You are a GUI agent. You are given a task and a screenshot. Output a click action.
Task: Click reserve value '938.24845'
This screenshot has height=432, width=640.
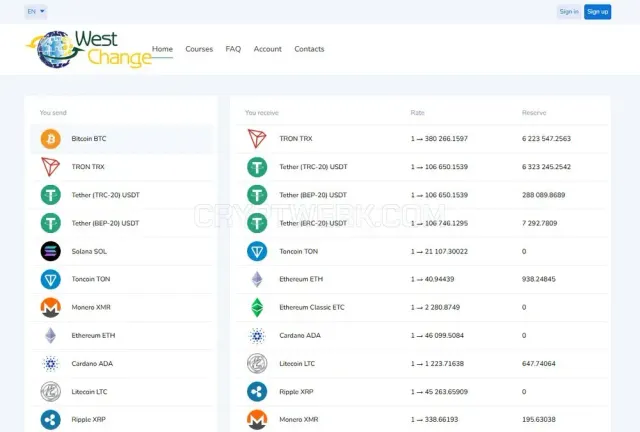click(x=539, y=279)
